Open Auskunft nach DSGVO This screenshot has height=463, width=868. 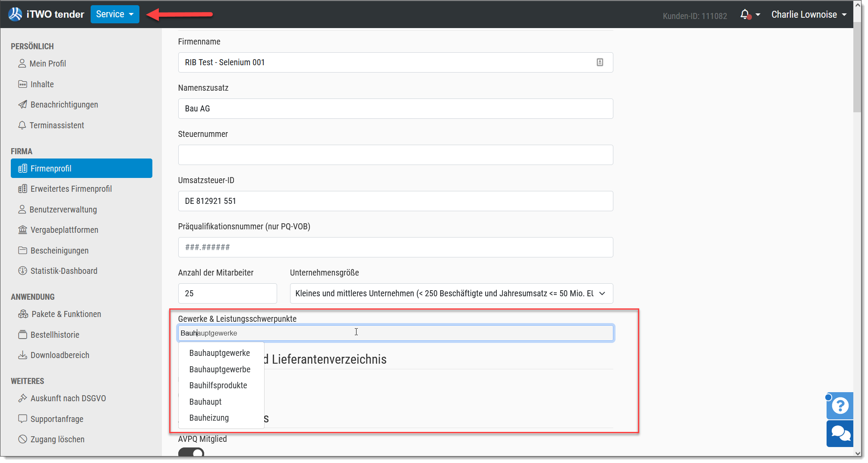[62, 398]
